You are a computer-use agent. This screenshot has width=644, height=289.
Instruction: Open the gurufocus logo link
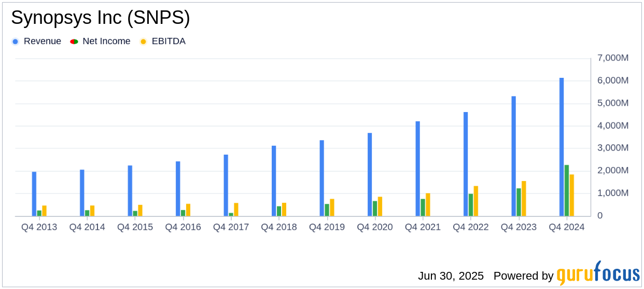click(598, 273)
